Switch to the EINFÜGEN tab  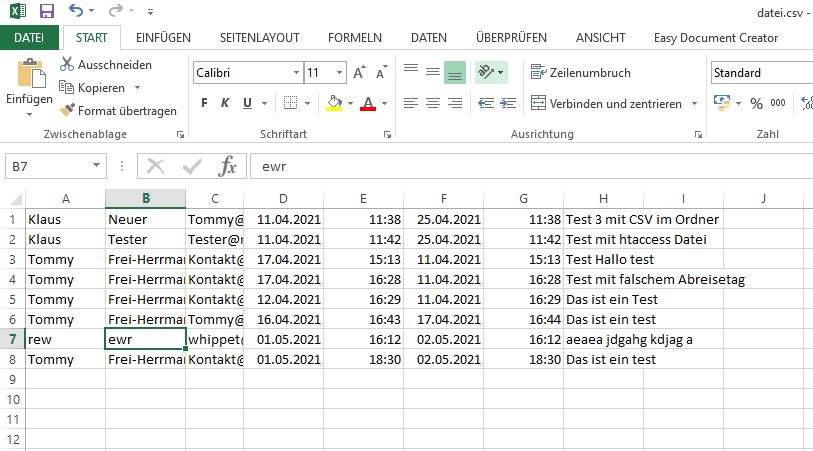(x=163, y=38)
